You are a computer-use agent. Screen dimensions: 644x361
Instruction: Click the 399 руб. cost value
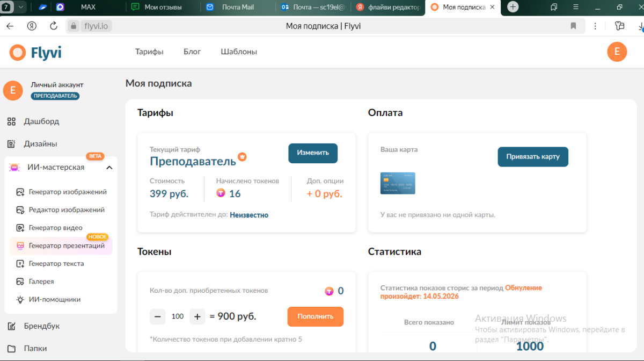(169, 194)
